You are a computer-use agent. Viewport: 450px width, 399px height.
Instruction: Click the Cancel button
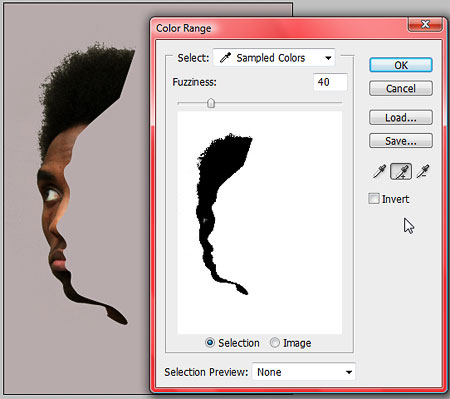[401, 88]
